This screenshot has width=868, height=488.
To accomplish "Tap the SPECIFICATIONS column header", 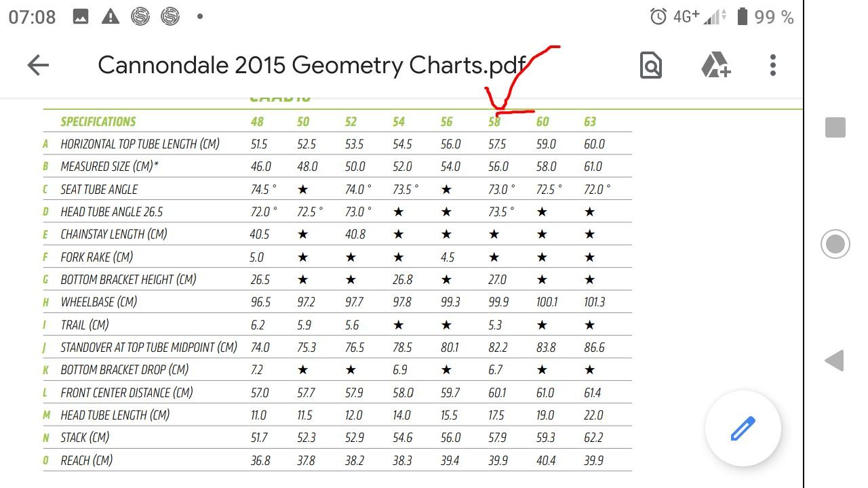I will coord(98,122).
